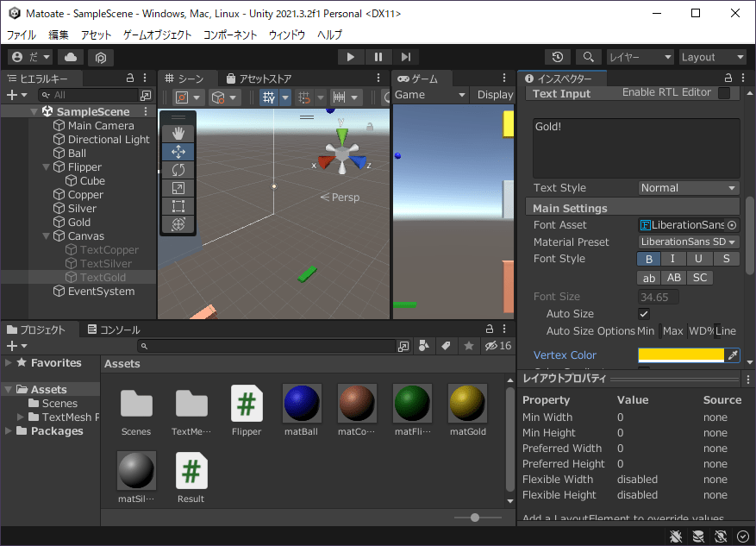The height and width of the screenshot is (546, 756).
Task: Switch to the Asset Store tab
Action: pos(259,78)
